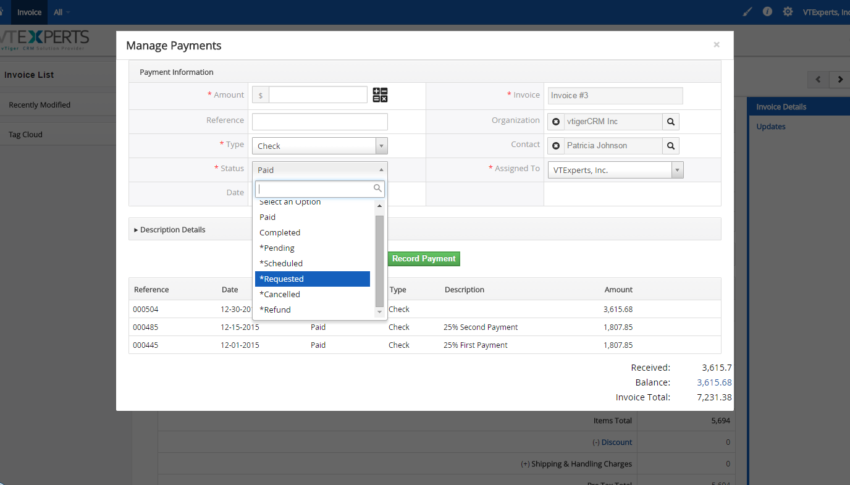The width and height of the screenshot is (850, 485).
Task: Open the Invoice tab in top navigation
Action: pos(29,12)
